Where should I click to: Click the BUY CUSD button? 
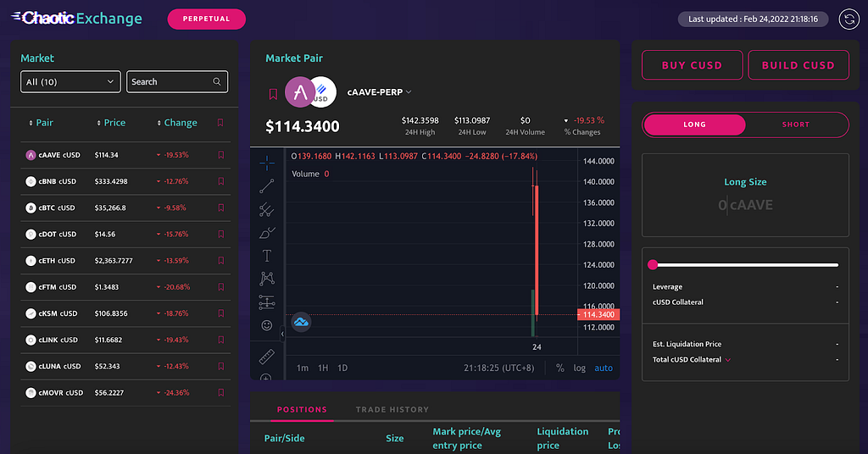pyautogui.click(x=692, y=65)
